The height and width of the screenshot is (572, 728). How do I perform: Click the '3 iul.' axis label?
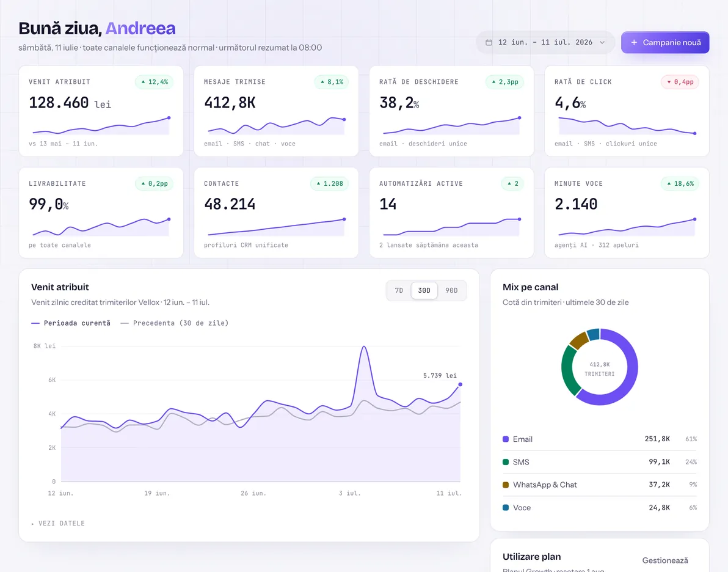(349, 493)
